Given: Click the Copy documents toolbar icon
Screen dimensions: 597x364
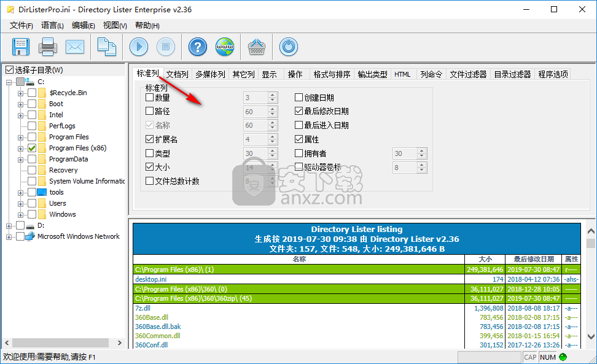Looking at the screenshot, I should [x=107, y=47].
